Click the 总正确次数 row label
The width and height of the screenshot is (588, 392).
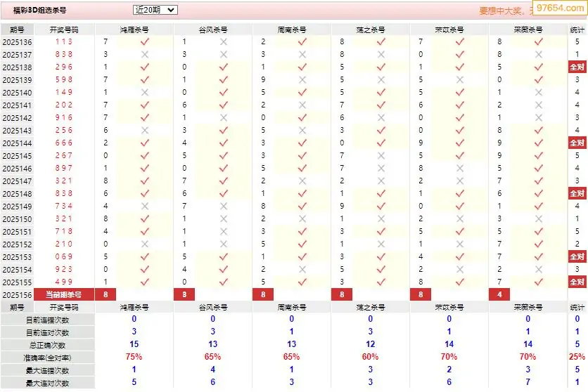click(47, 345)
